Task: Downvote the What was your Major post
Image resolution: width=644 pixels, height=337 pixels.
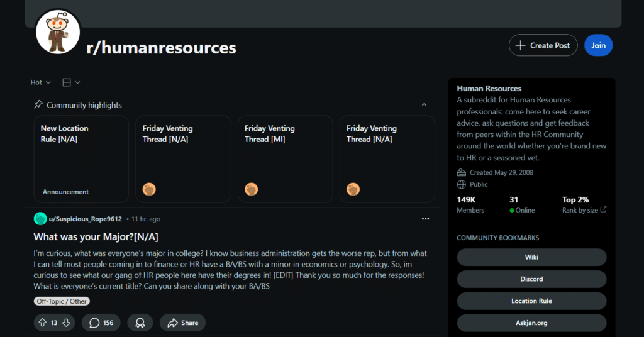Action: [x=67, y=323]
